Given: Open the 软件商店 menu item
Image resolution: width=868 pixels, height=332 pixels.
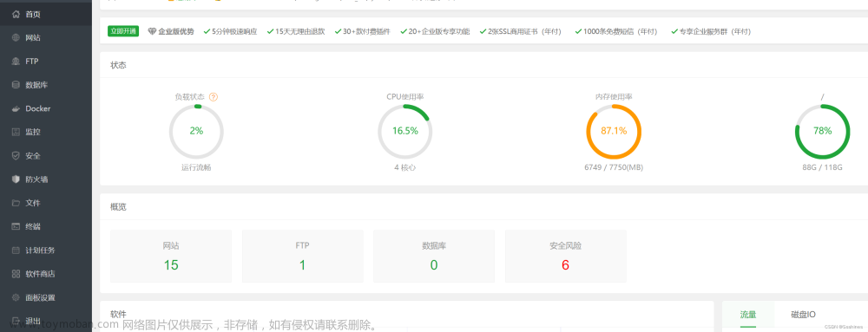Looking at the screenshot, I should (46, 274).
